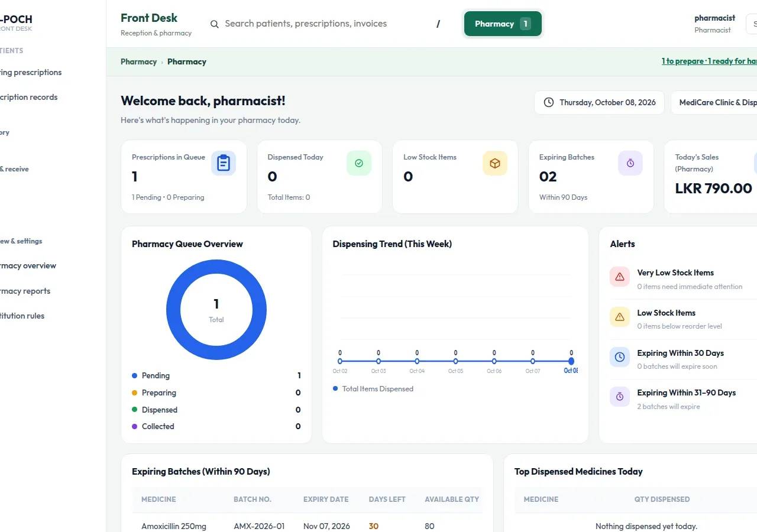The height and width of the screenshot is (532, 757).
Task: Click the Oct 05 data point on trend chart
Action: [455, 361]
